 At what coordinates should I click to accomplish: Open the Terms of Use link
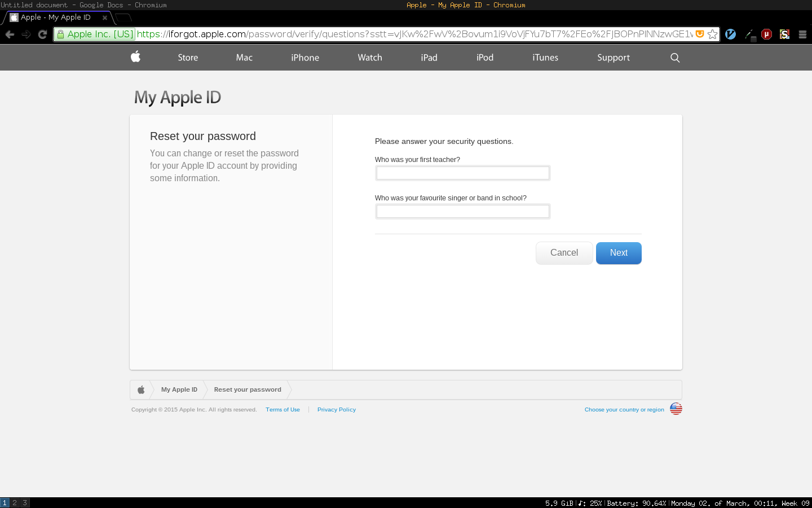(x=283, y=410)
